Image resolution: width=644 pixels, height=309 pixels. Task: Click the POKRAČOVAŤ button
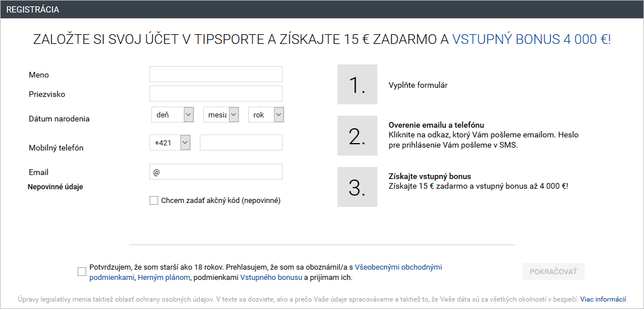(x=553, y=271)
